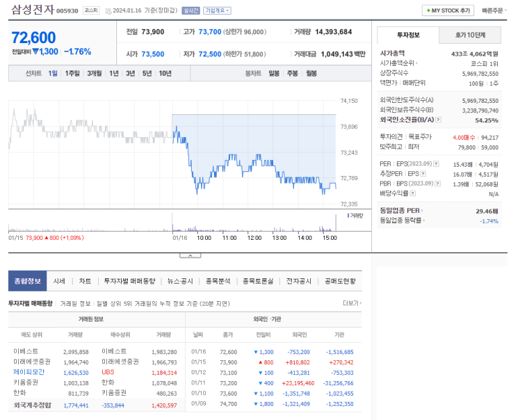This screenshot has width=520, height=420.
Task: Select the 1년 line chart period
Action: tap(114, 73)
